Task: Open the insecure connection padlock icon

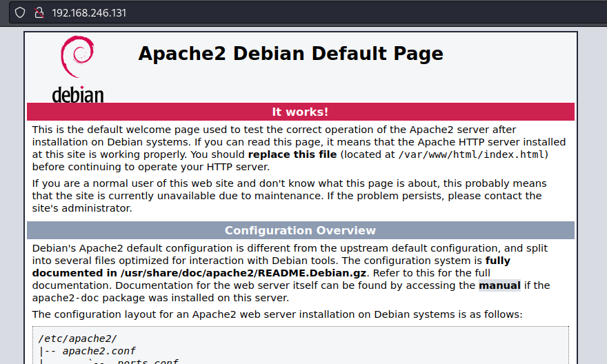Action: [39, 12]
